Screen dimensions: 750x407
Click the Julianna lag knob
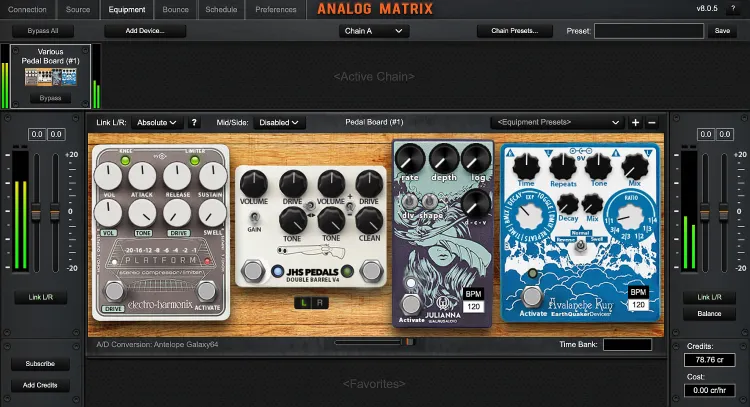tap(476, 159)
